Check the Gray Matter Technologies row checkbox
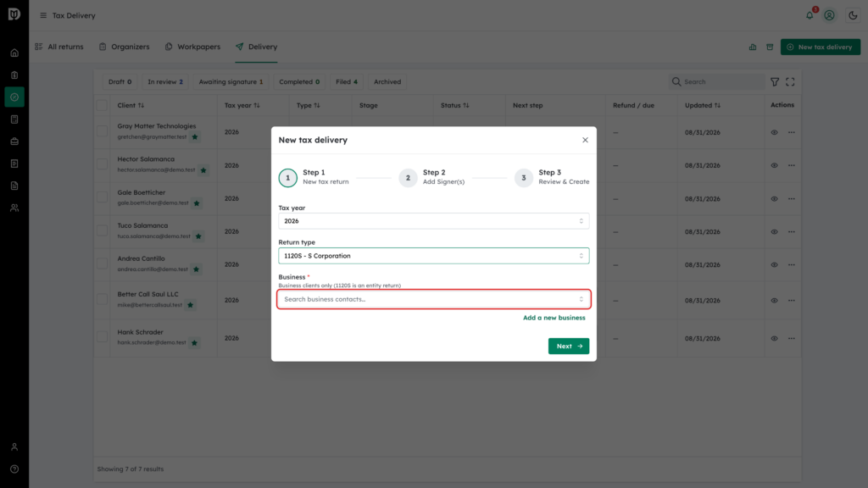This screenshot has width=868, height=488. tap(102, 131)
